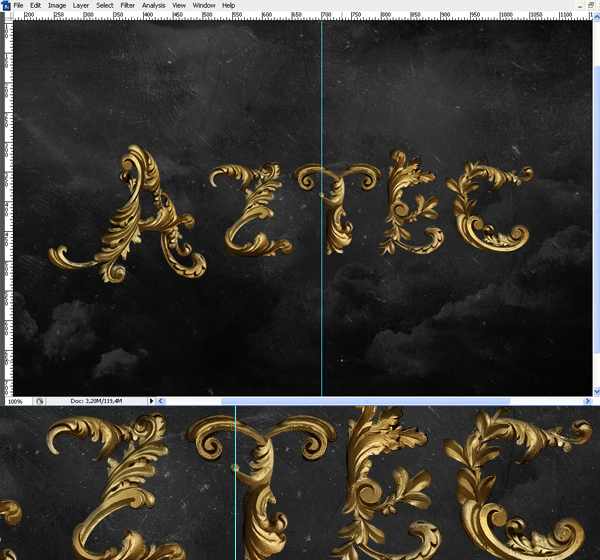Click the vertical scrollbar down arrow
Viewport: 600px width, 560px height.
coord(596,390)
